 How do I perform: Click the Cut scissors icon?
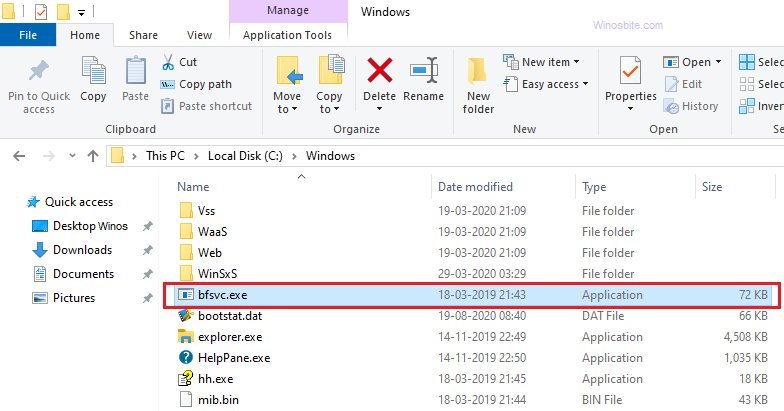click(168, 62)
